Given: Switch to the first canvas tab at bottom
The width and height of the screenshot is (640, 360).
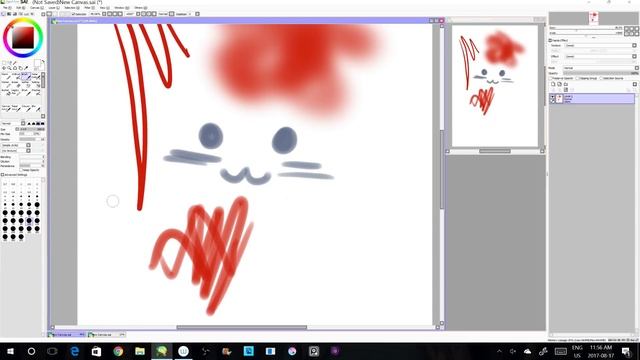Looking at the screenshot, I should (67, 335).
